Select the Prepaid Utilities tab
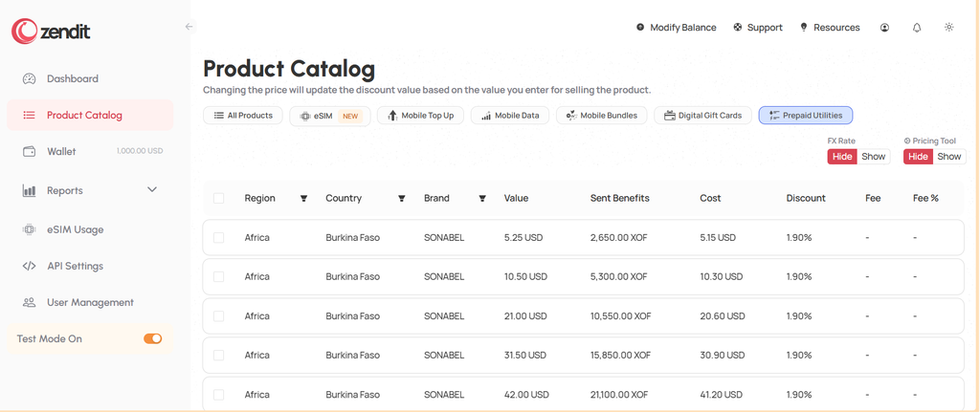 point(806,116)
